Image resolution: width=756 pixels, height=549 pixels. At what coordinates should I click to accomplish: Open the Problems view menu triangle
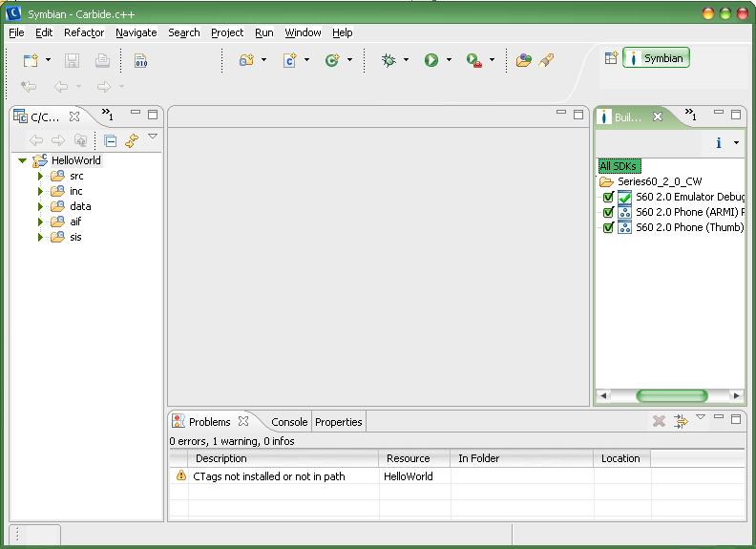tap(701, 417)
